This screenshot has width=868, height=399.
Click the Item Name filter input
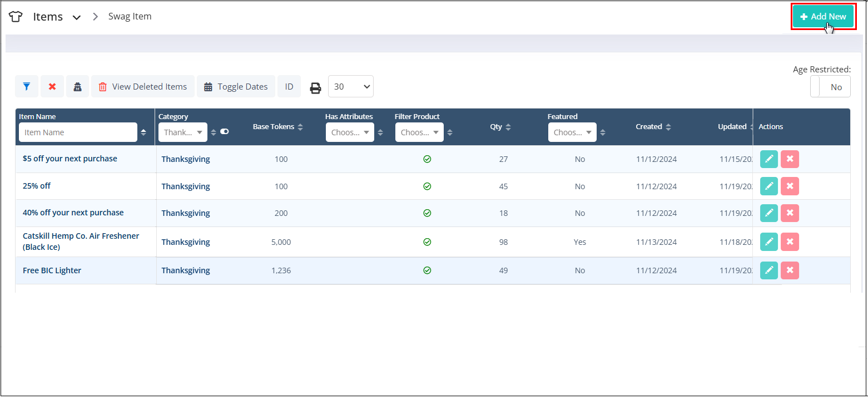78,132
